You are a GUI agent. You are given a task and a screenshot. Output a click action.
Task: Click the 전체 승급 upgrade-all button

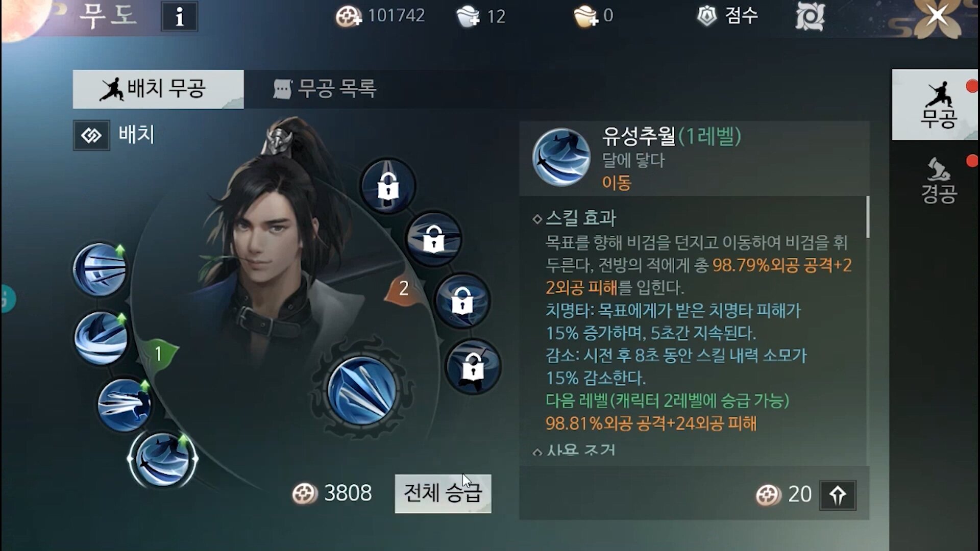(x=443, y=493)
